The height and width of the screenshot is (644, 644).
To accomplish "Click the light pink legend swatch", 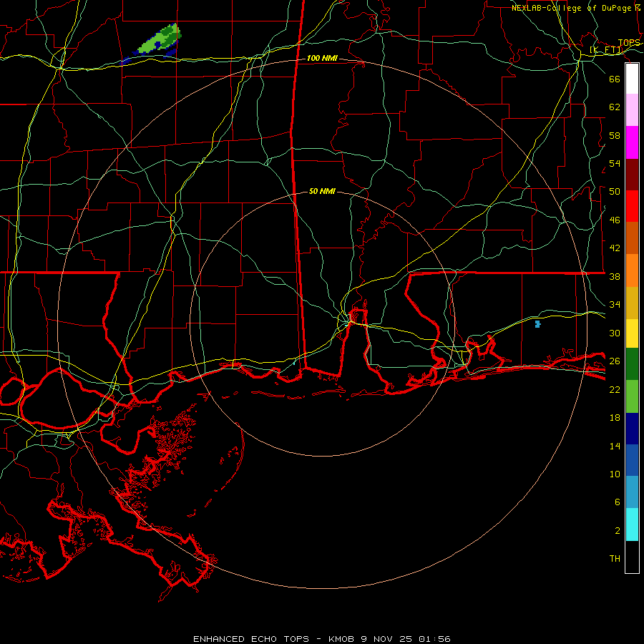I will click(632, 109).
